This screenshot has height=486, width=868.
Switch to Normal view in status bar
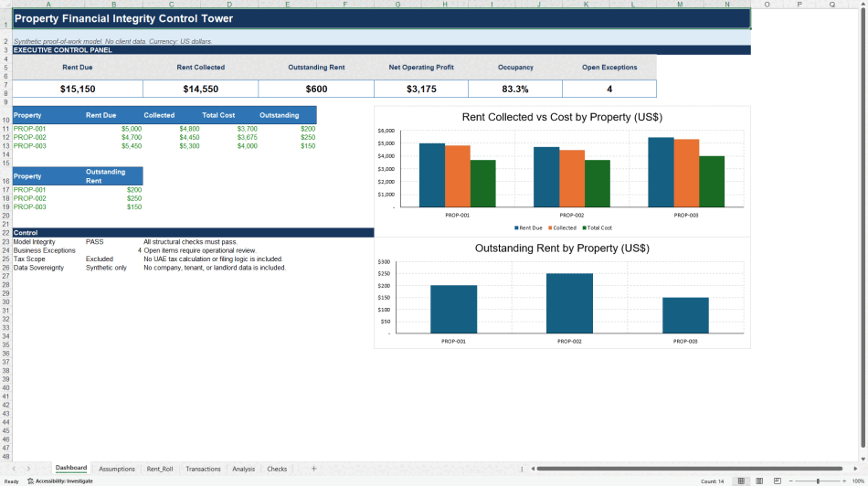coord(741,481)
